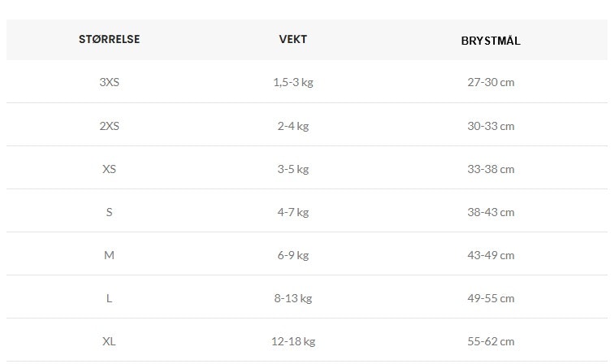Click the 12-18 kg weight value
Screen dimensions: 615x364
pos(293,341)
